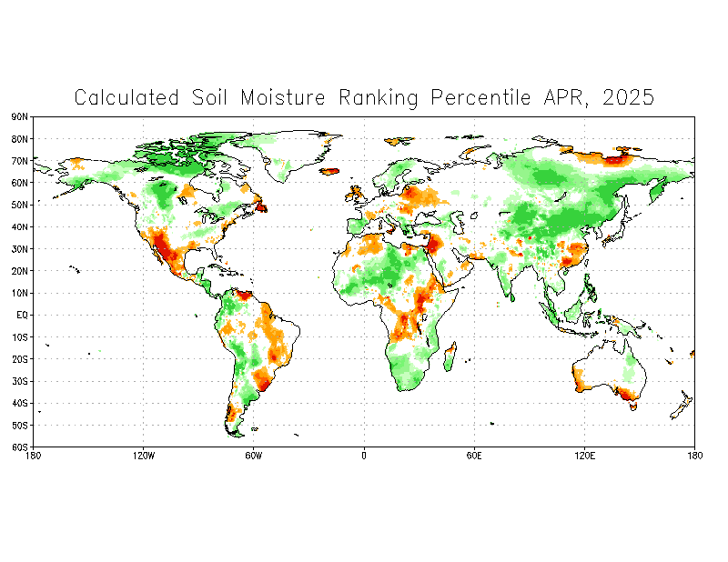Click the 120W longitude label
The image size is (728, 562).
pyautogui.click(x=144, y=456)
